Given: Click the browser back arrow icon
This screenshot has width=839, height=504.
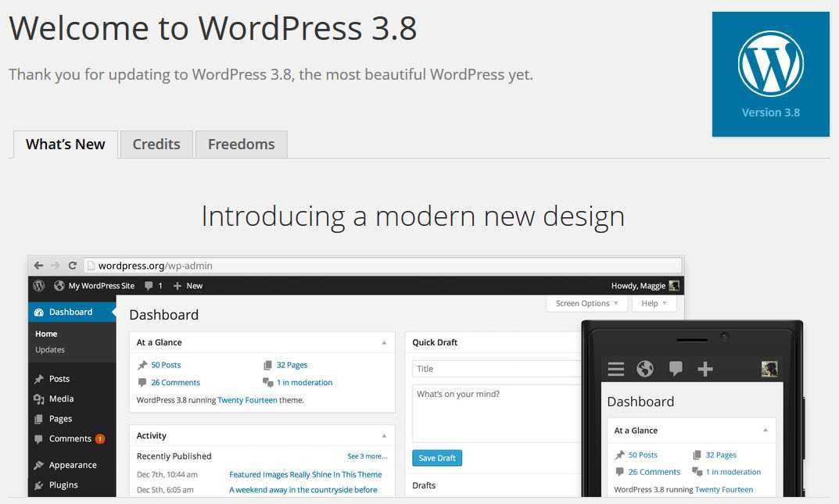Looking at the screenshot, I should (38, 265).
